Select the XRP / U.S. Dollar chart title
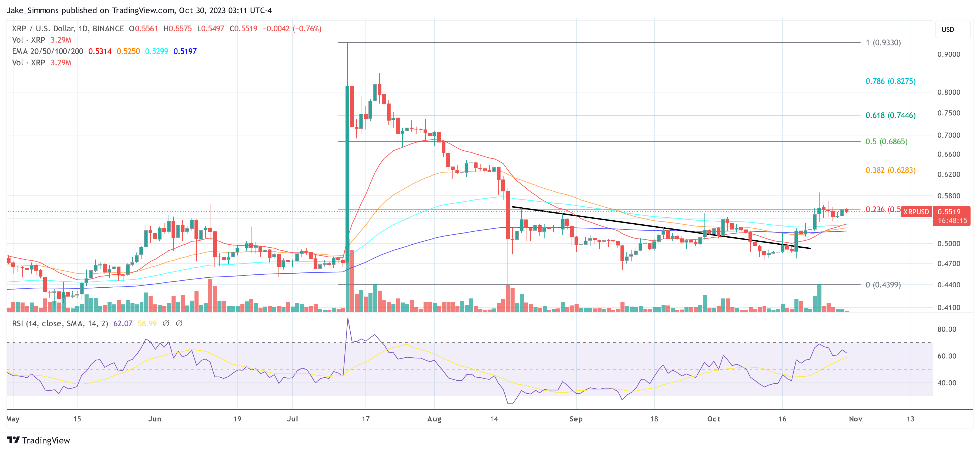Viewport: 980px width, 452px height. [x=68, y=29]
